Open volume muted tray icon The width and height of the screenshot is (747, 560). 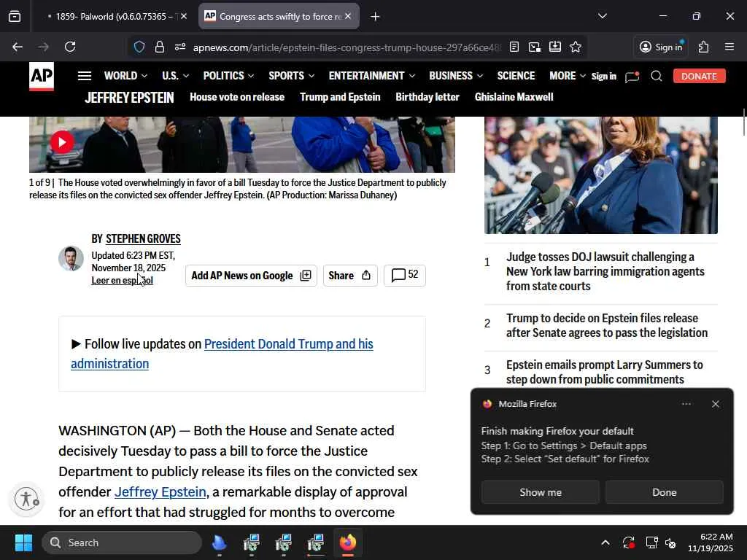click(671, 542)
